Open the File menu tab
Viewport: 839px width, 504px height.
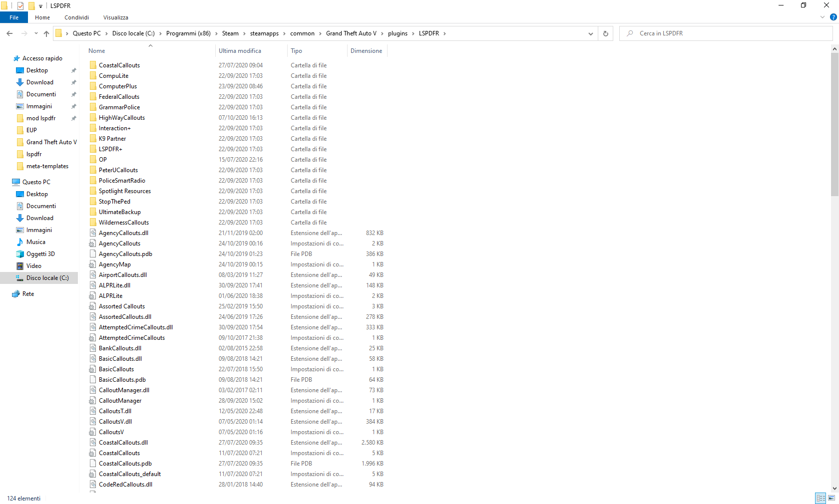point(14,17)
